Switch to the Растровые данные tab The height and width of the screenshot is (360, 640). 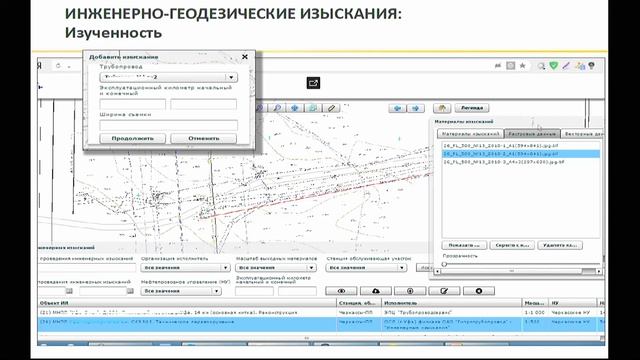[532, 134]
